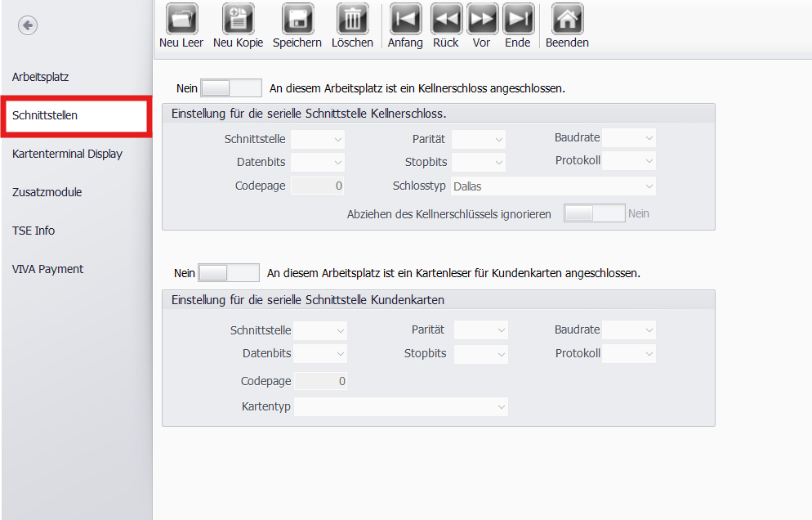This screenshot has height=520, width=812.
Task: Go back one record with Rück
Action: pyautogui.click(x=446, y=19)
